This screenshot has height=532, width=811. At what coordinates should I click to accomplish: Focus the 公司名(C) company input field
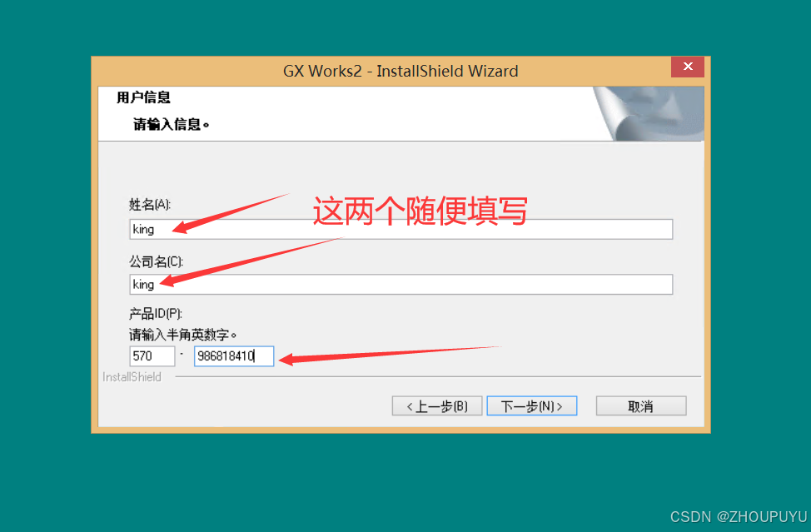[401, 285]
